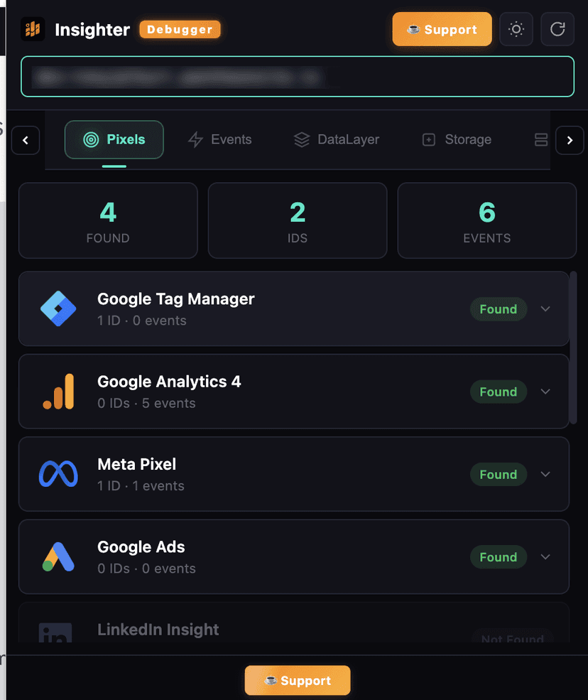Expand the Meta Pixel details chevron
The width and height of the screenshot is (588, 700).
[x=545, y=474]
